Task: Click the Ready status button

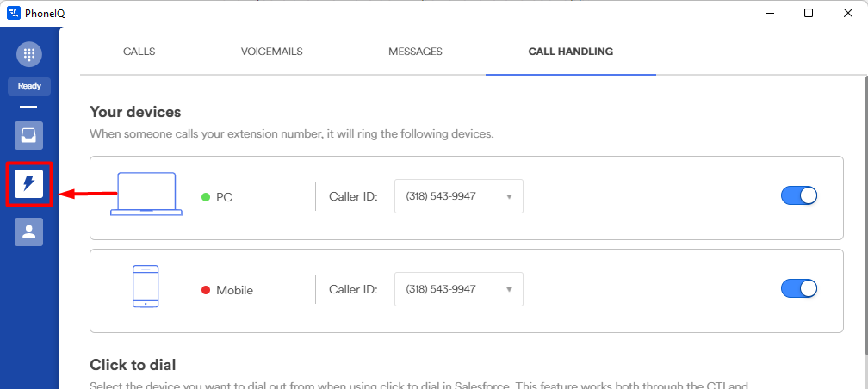Action: [x=29, y=86]
